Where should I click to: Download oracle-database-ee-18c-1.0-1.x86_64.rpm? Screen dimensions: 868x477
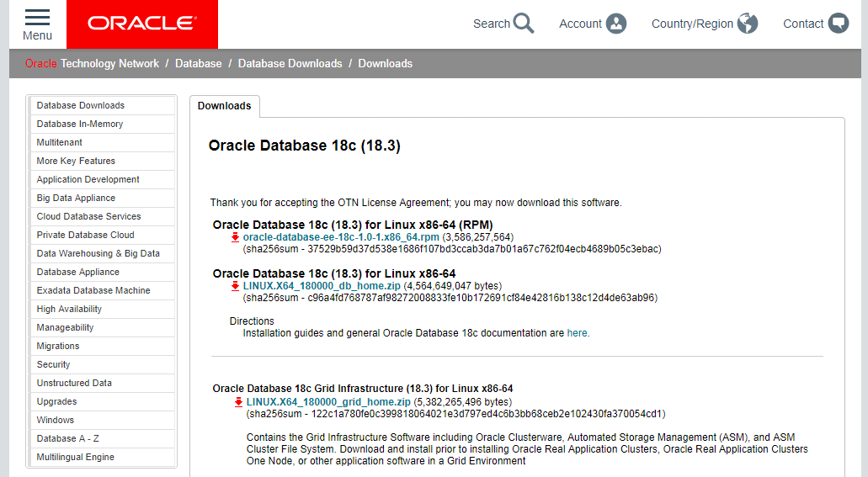(x=341, y=237)
